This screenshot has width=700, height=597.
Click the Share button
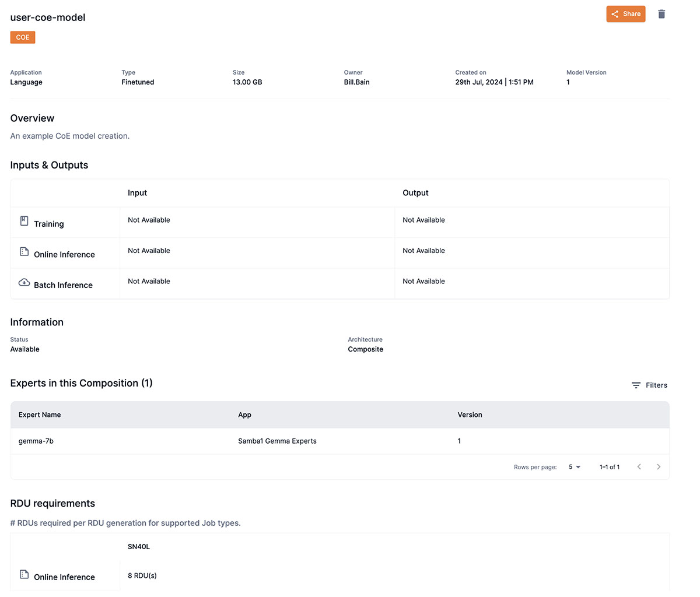626,13
